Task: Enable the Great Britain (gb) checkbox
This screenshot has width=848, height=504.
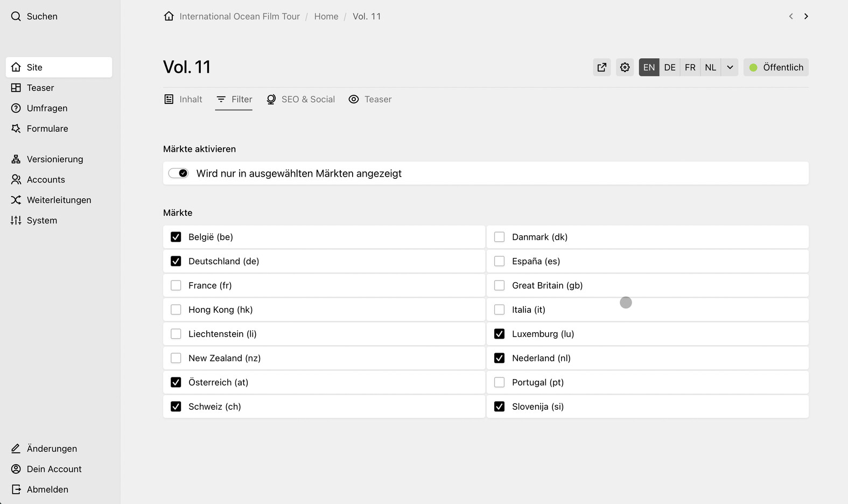Action: coord(500,285)
